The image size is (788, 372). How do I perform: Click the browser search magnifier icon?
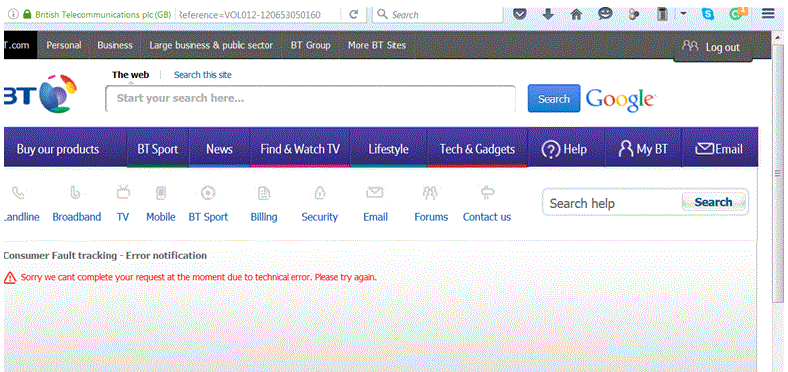click(x=382, y=14)
